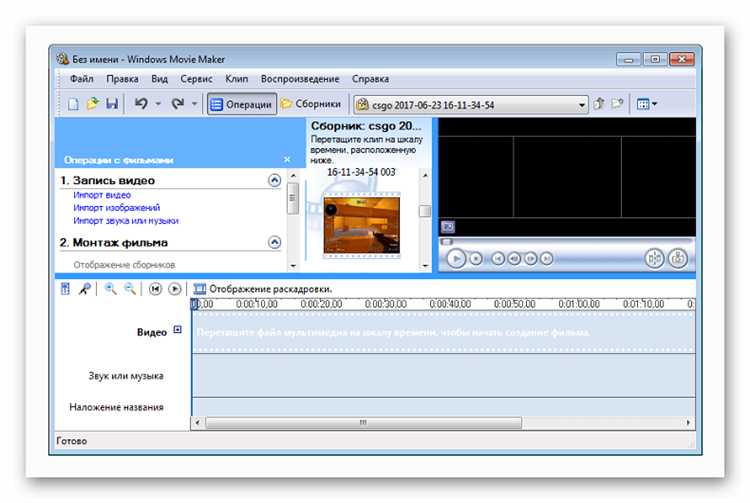This screenshot has width=750, height=503.
Task: Click the Готово status bar text
Action: 72,441
